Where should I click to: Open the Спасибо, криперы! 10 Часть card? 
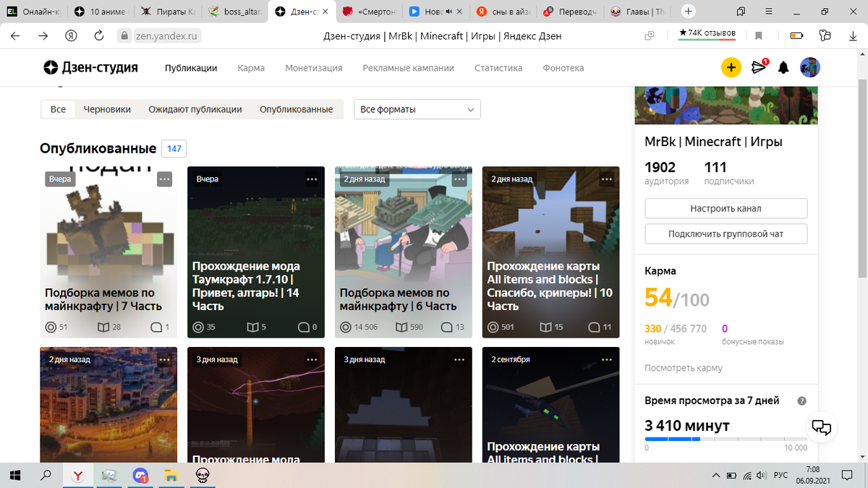551,252
